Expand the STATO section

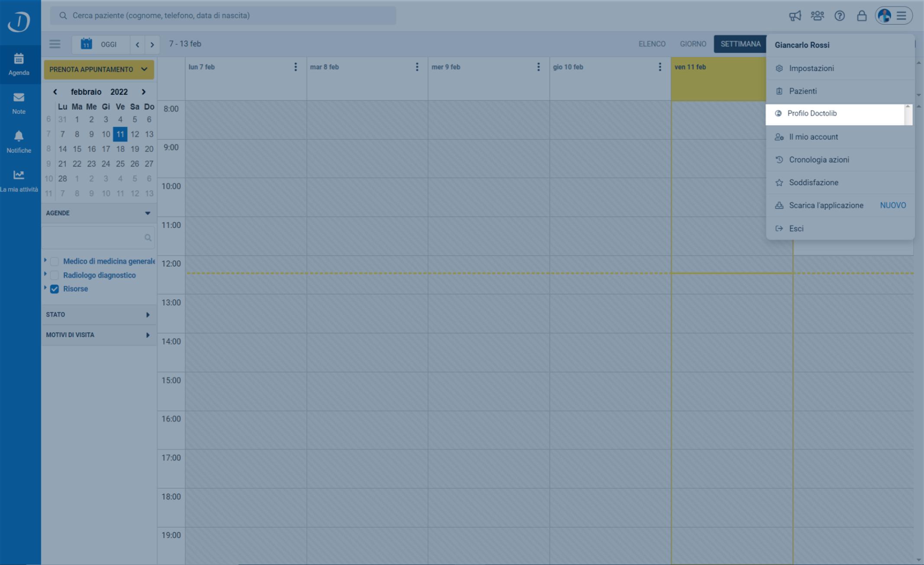coord(99,315)
